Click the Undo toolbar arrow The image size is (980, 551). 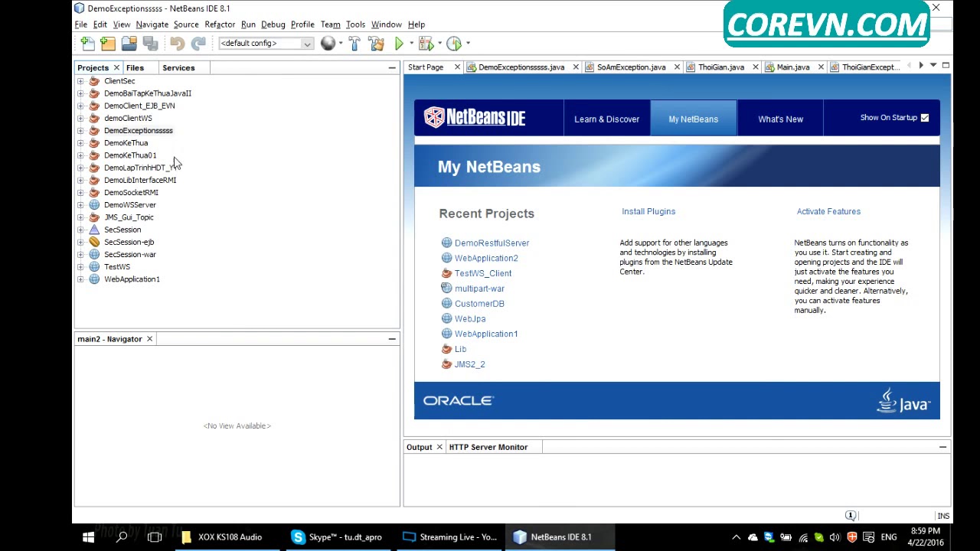[177, 44]
